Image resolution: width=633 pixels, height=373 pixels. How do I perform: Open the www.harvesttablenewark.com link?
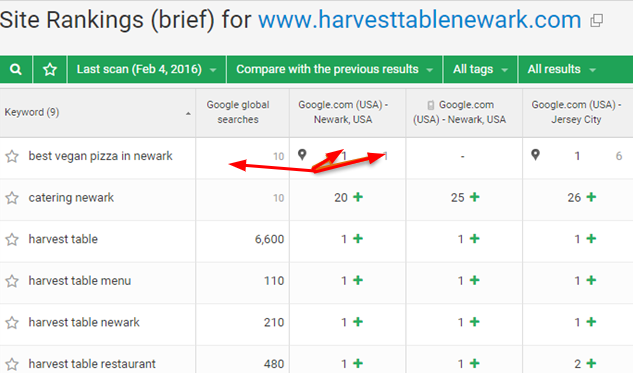(x=420, y=20)
